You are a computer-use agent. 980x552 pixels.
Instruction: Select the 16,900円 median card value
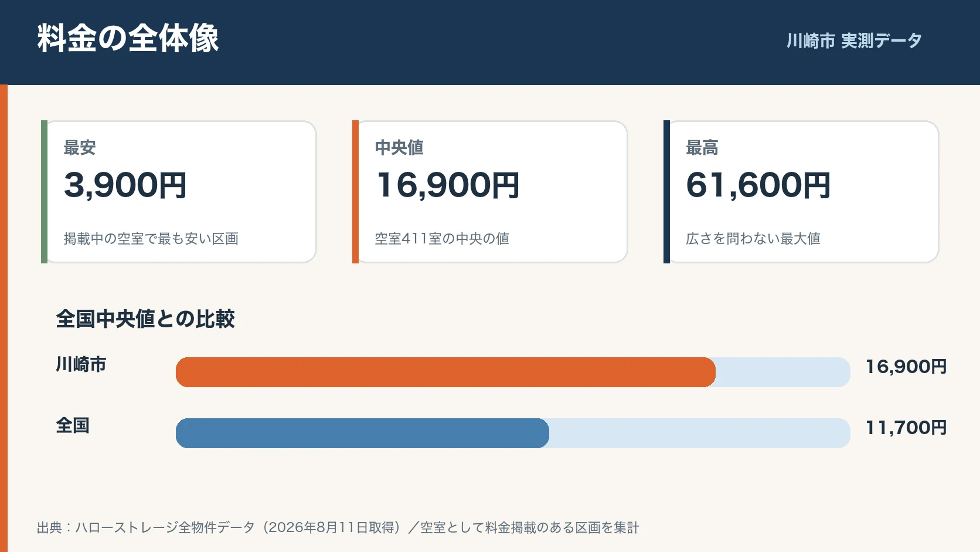pos(447,185)
